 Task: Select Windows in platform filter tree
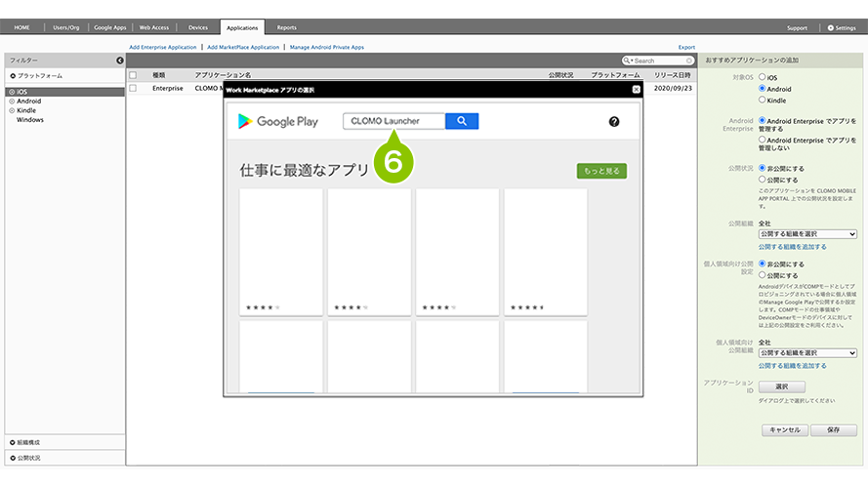30,120
